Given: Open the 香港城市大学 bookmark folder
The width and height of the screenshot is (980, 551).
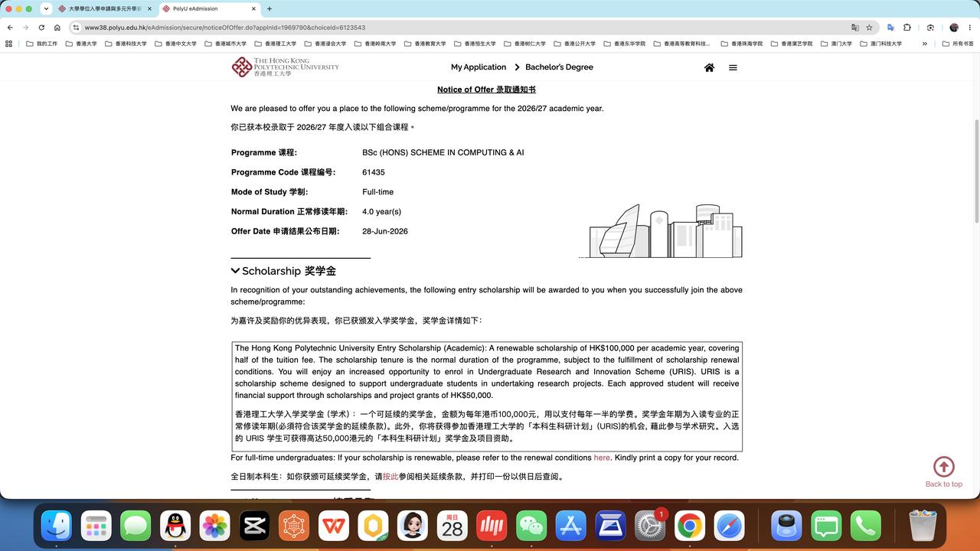Looking at the screenshot, I should pyautogui.click(x=226, y=44).
